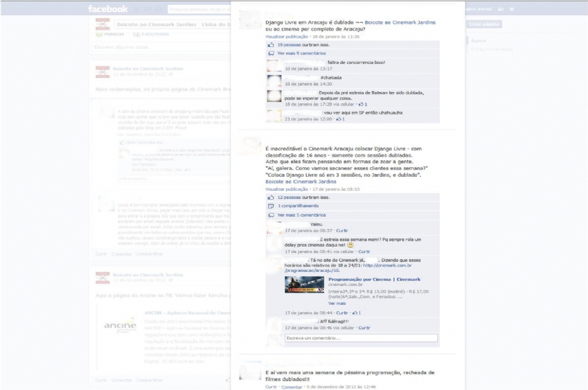Open Visualizar publicação dated 17 de janeiro
Screen dimensions: 588x390
click(x=286, y=190)
